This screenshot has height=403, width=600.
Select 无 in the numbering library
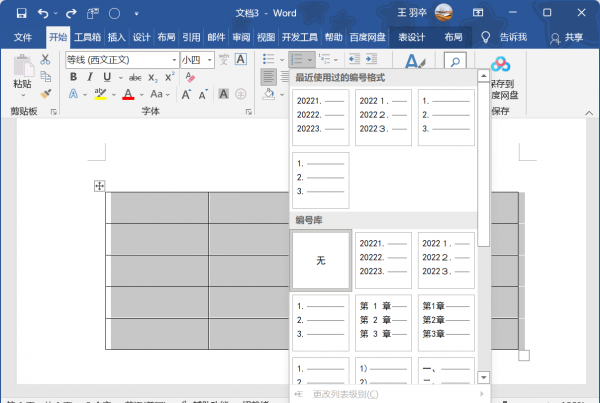[321, 260]
